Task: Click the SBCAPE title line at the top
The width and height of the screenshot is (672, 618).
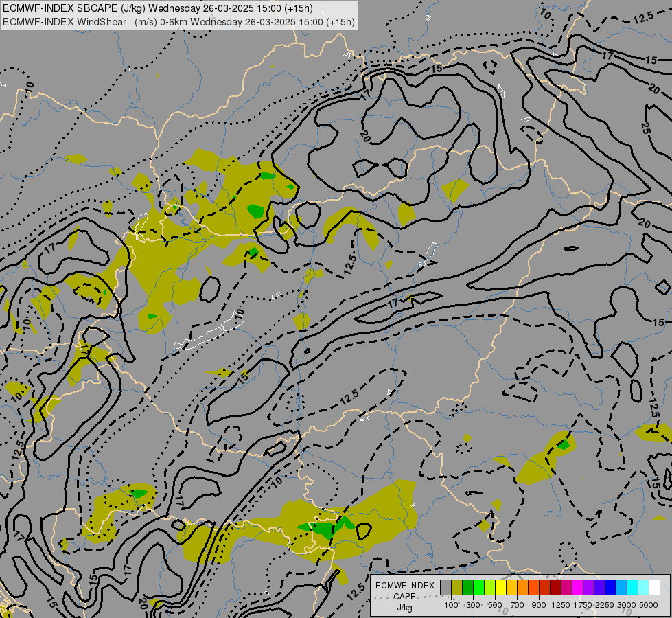Action: 158,8
